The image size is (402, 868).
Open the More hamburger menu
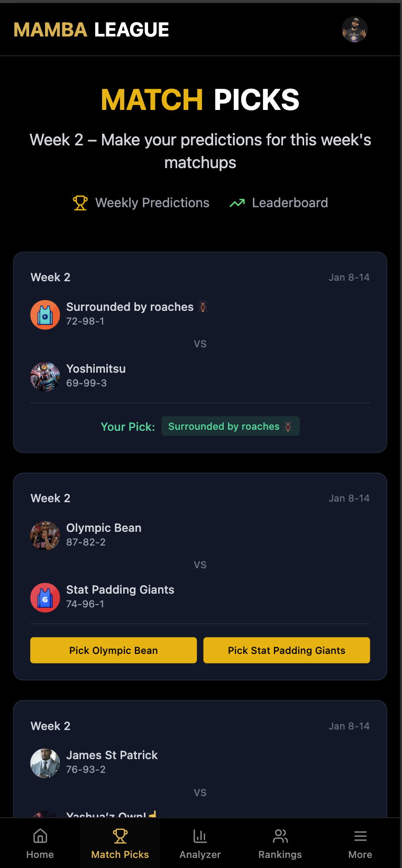coord(360,836)
